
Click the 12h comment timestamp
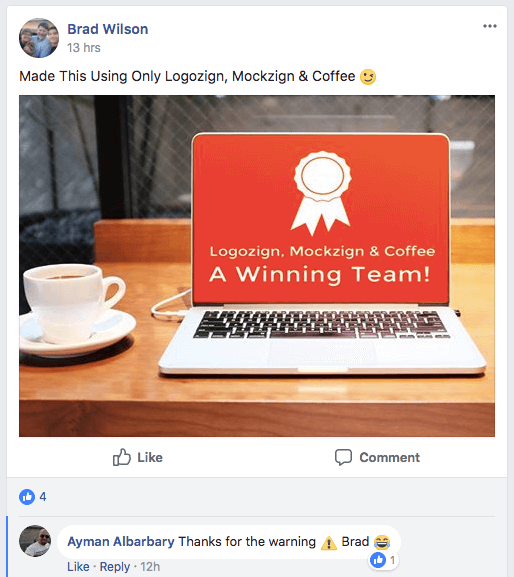[150, 567]
